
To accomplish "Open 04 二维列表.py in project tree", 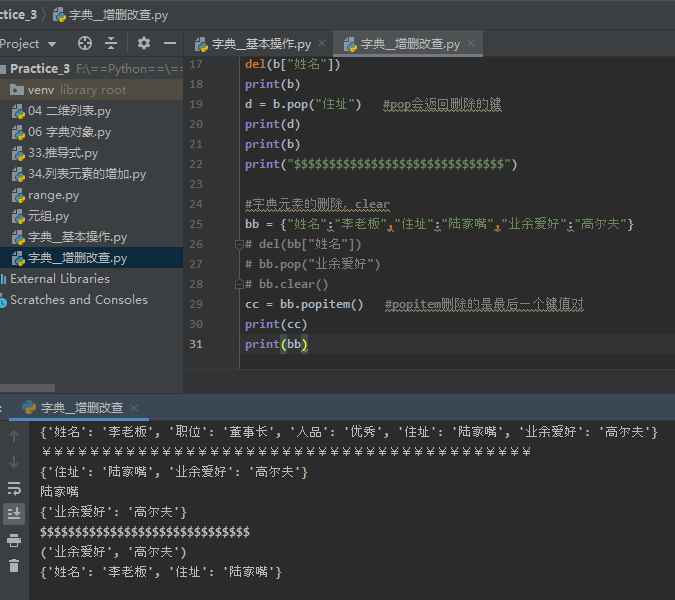I will (69, 111).
